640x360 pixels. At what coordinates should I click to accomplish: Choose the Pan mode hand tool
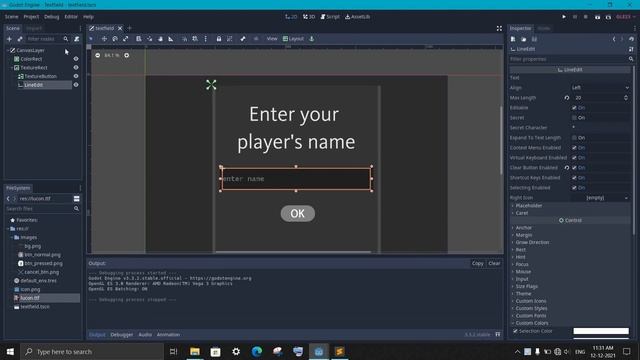(160, 39)
